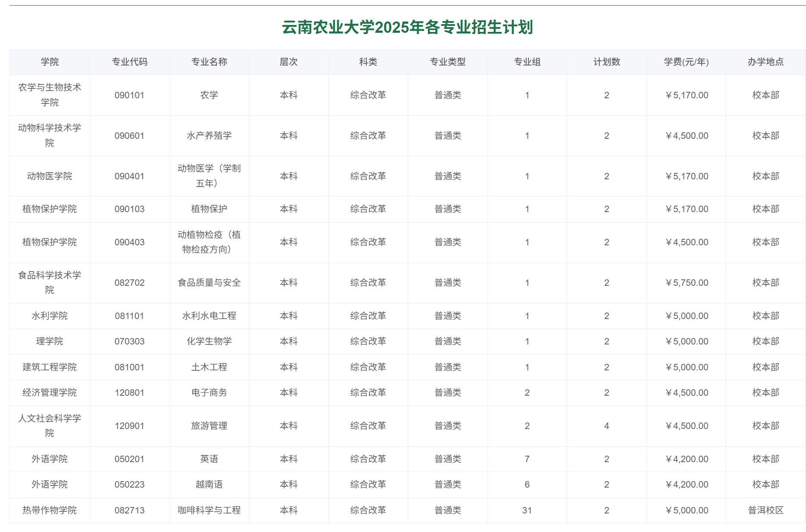Click the tuition ¥5,750.00 for 食品质量与安全
Image resolution: width=806 pixels, height=532 pixels.
[x=686, y=282]
